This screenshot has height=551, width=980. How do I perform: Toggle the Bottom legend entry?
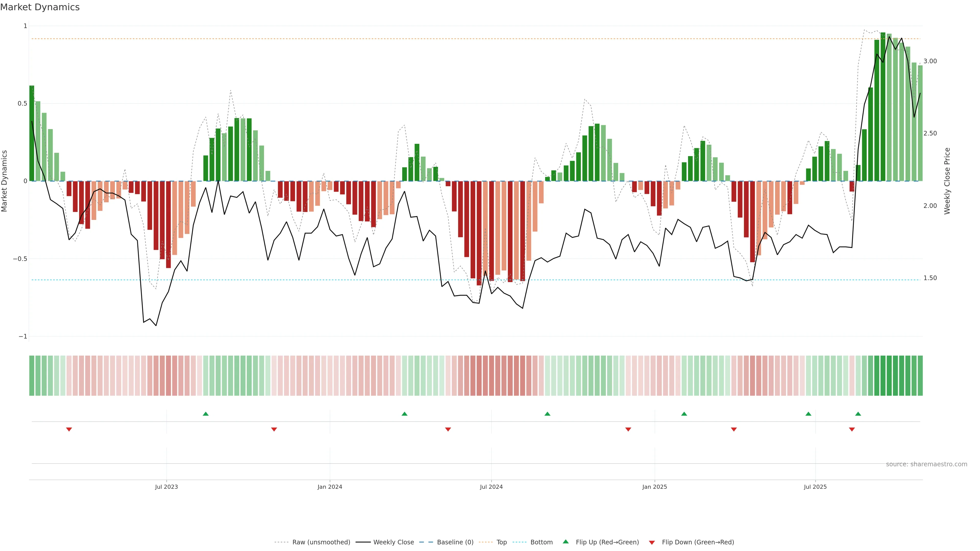541,542
